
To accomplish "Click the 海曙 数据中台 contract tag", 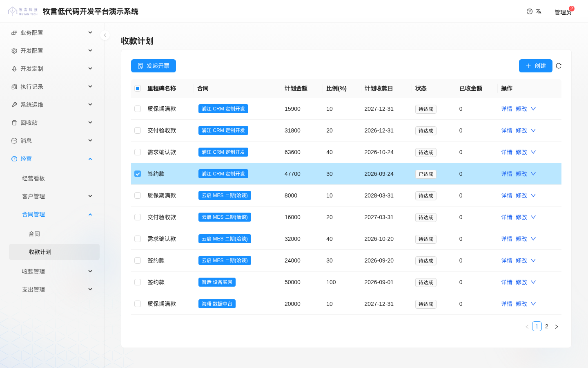I will (x=217, y=304).
